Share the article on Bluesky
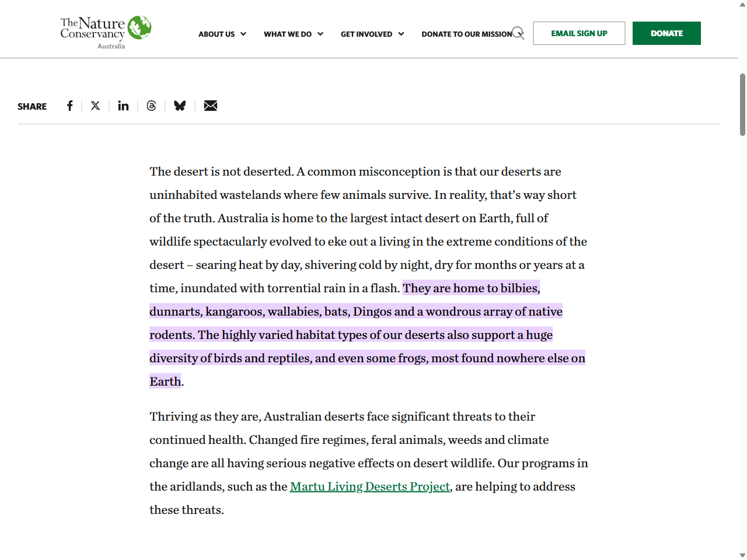 coord(180,106)
